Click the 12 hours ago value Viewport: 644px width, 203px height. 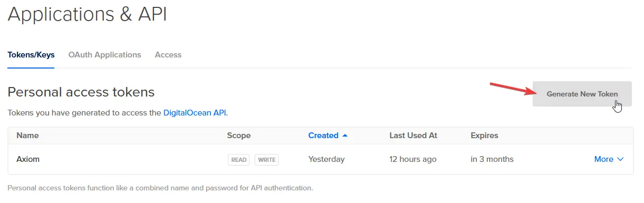click(x=413, y=159)
